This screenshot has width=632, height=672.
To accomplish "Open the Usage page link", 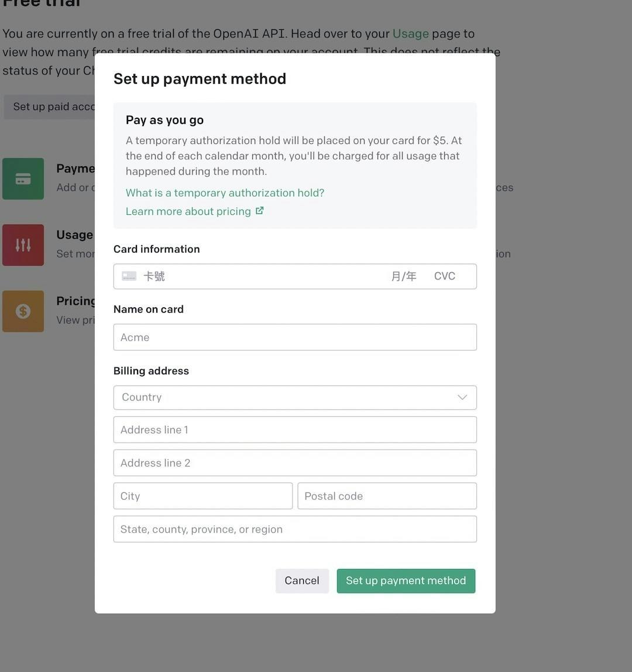I will [x=410, y=34].
